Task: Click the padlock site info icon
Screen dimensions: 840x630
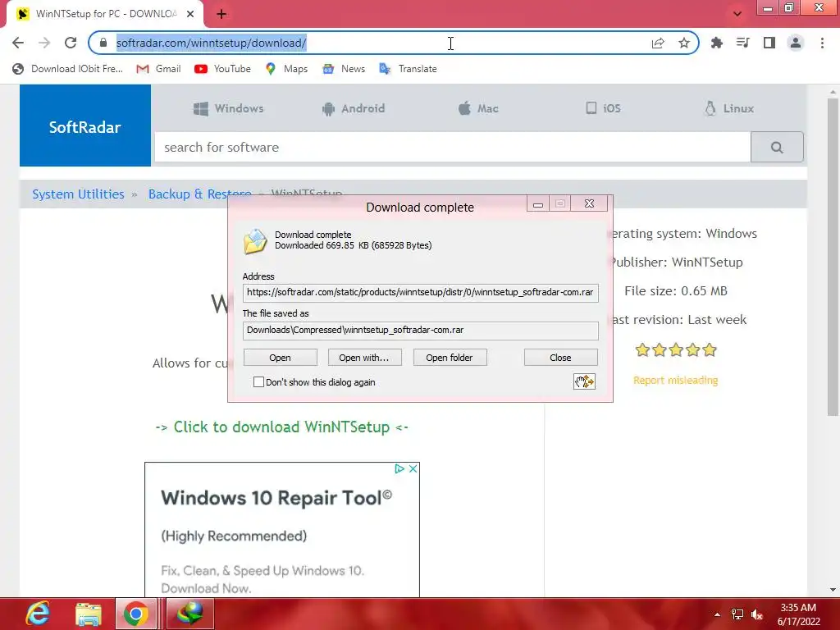Action: tap(103, 43)
